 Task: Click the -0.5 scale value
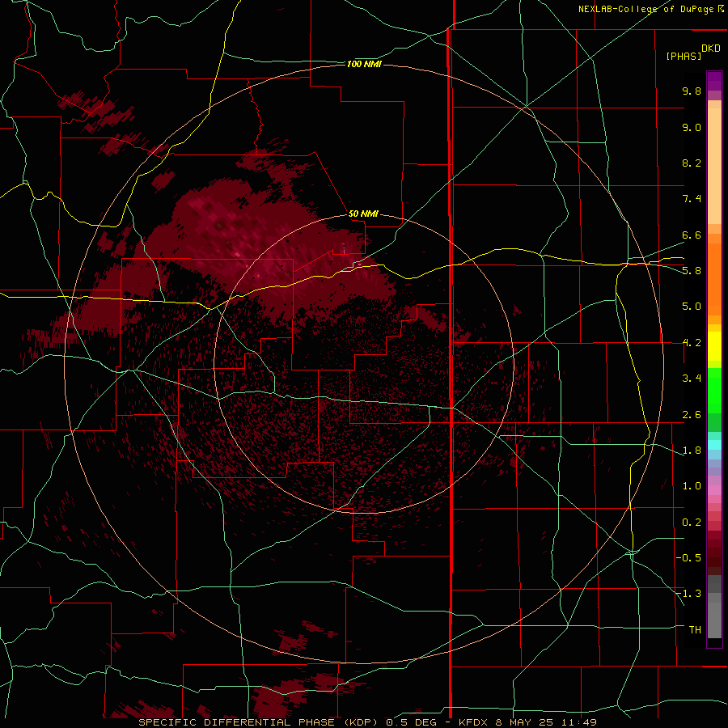688,558
